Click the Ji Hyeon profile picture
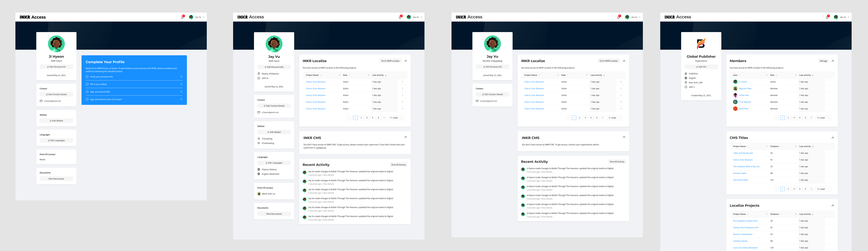 pyautogui.click(x=56, y=44)
